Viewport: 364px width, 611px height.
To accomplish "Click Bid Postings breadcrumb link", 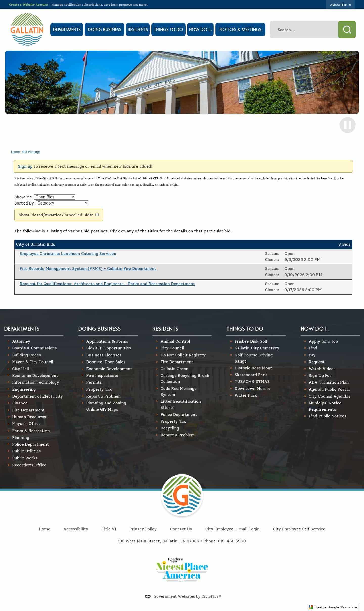I will click(x=31, y=152).
